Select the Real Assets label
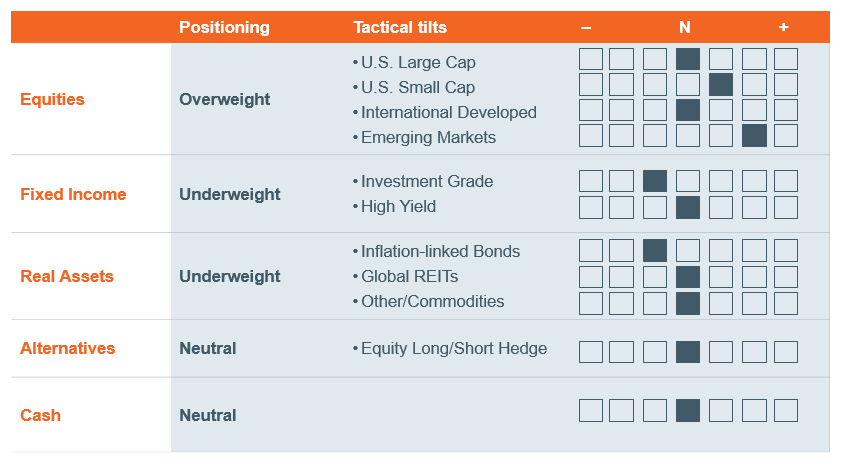Viewport: 853px width, 474px height. [67, 276]
